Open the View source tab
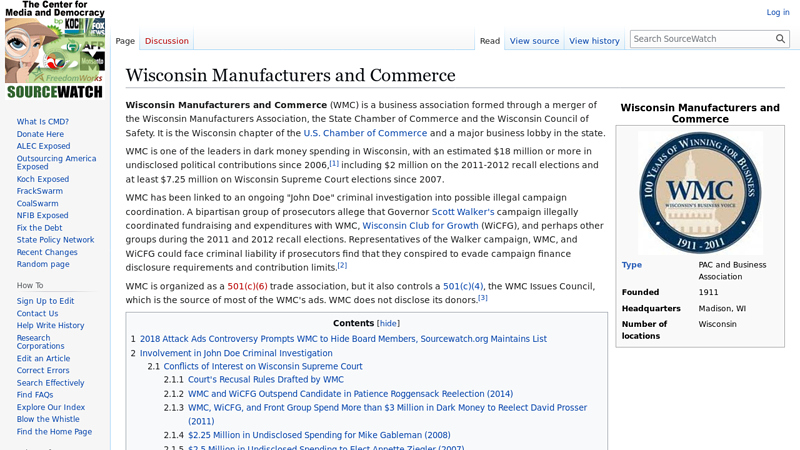 pos(534,41)
